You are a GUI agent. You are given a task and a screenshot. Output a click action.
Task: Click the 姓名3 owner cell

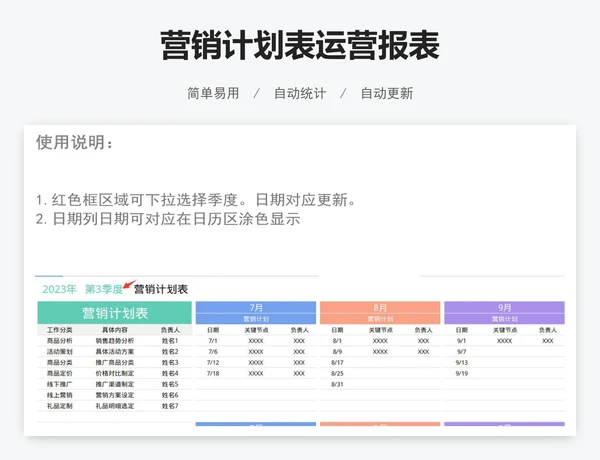click(170, 362)
